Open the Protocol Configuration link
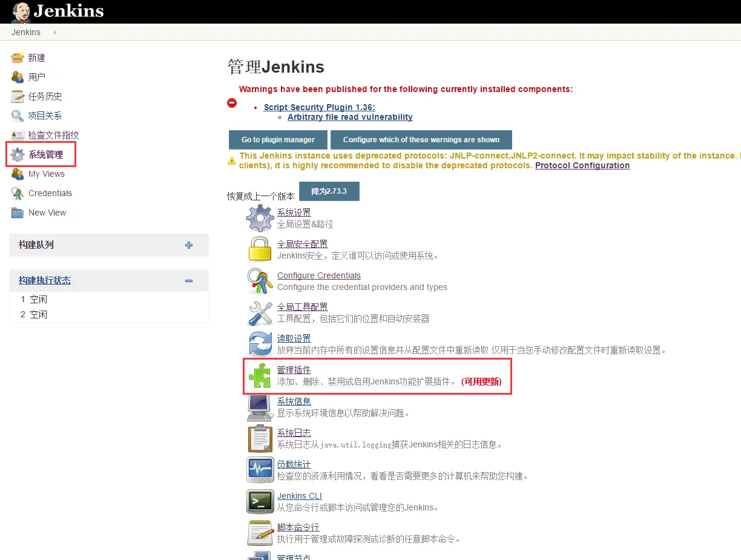Image resolution: width=741 pixels, height=560 pixels. (x=582, y=165)
